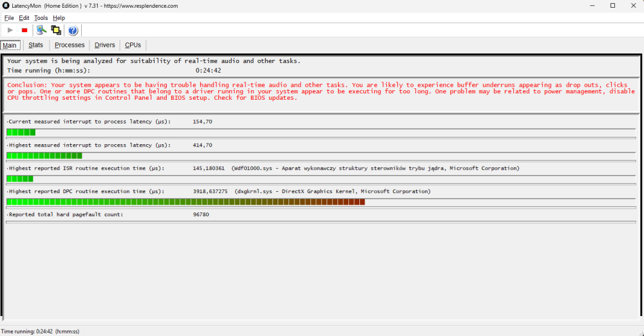This screenshot has height=336, width=644.
Task: Maximize the LatencyMon window
Action: (x=612, y=6)
